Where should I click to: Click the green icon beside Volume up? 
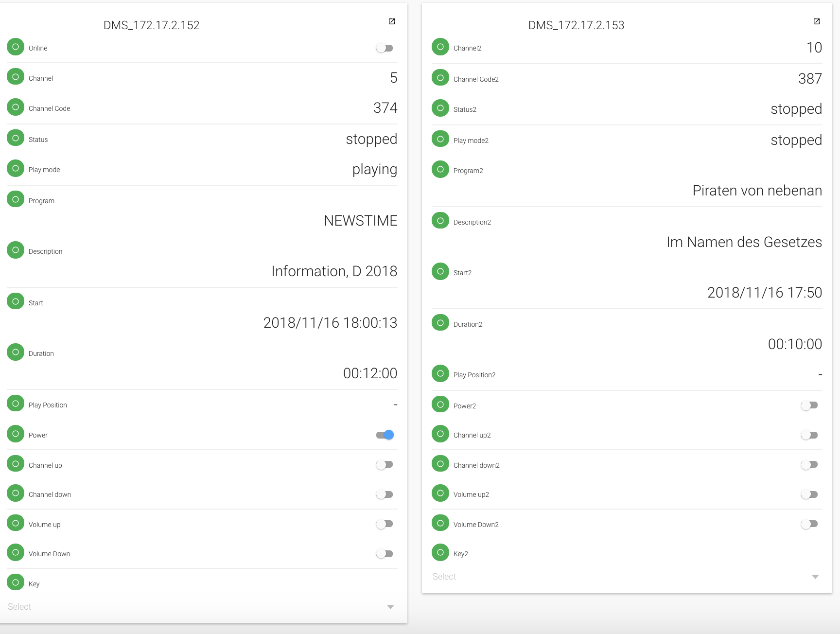[x=16, y=524]
